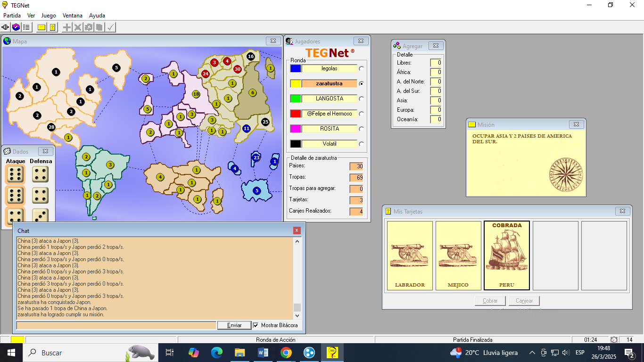Viewport: 644px width, 362px height.
Task: Select the yellow token with 18 troops
Action: pyautogui.click(x=196, y=94)
